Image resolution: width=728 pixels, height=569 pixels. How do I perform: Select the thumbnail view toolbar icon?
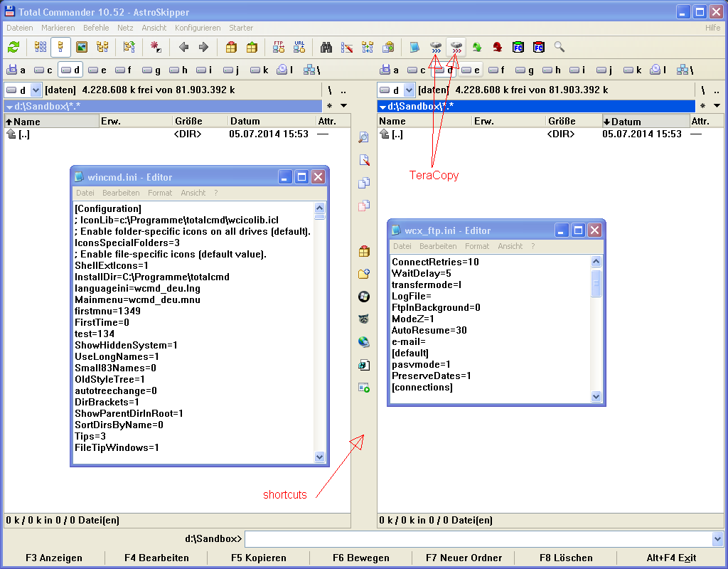82,47
